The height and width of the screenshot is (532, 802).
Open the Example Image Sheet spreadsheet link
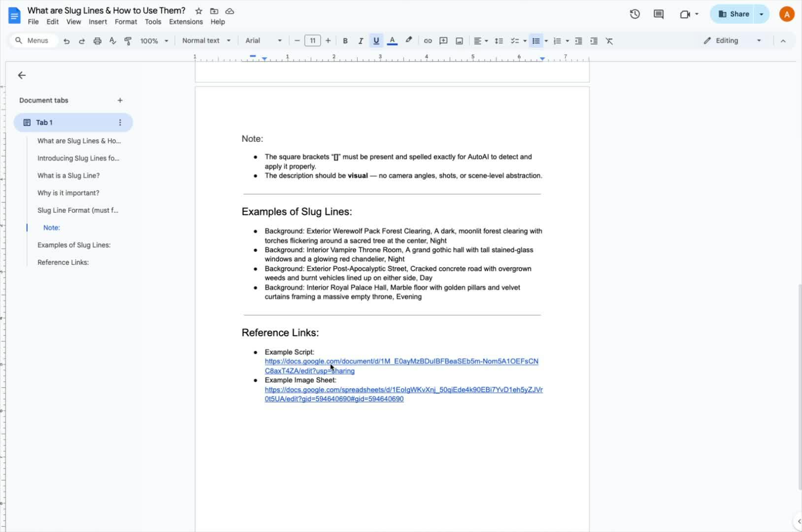coord(403,390)
